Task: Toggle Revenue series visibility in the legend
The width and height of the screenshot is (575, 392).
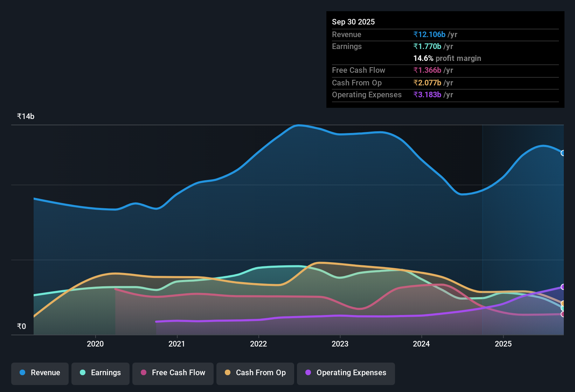Action: [40, 373]
